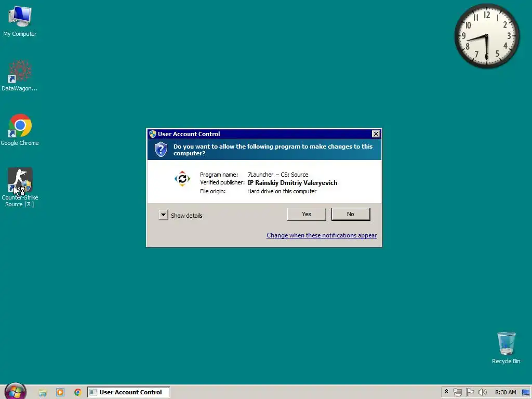This screenshot has width=532, height=399.
Task: Open the Windows Start button
Action: click(15, 392)
